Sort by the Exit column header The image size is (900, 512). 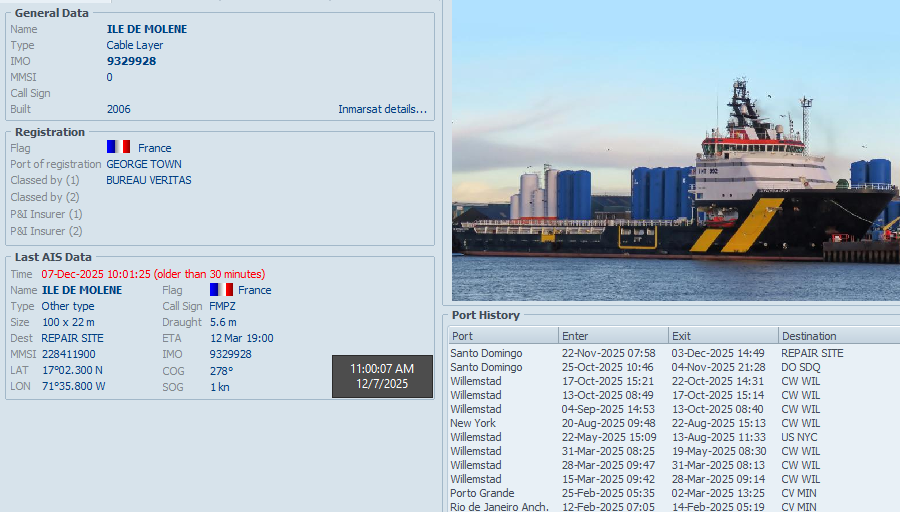[724, 336]
